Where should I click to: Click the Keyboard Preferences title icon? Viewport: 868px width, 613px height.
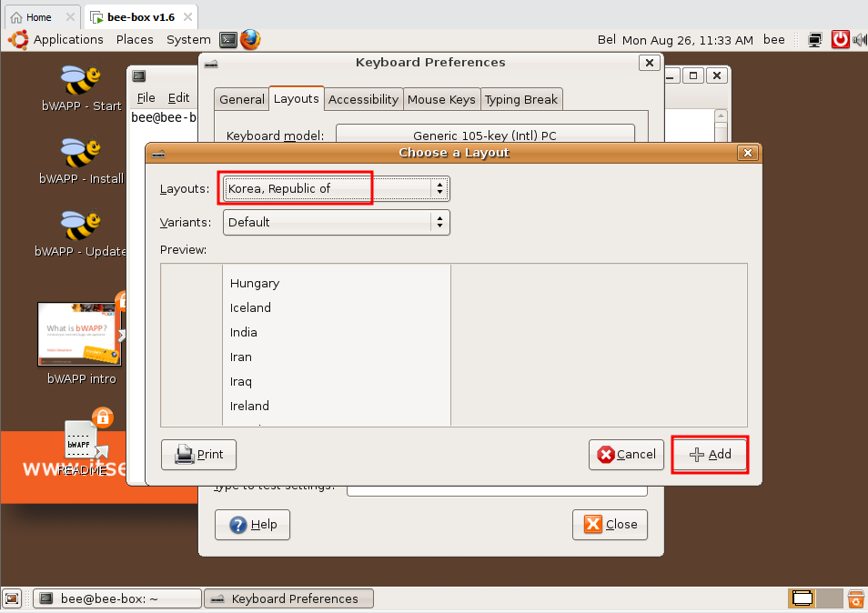pyautogui.click(x=211, y=64)
